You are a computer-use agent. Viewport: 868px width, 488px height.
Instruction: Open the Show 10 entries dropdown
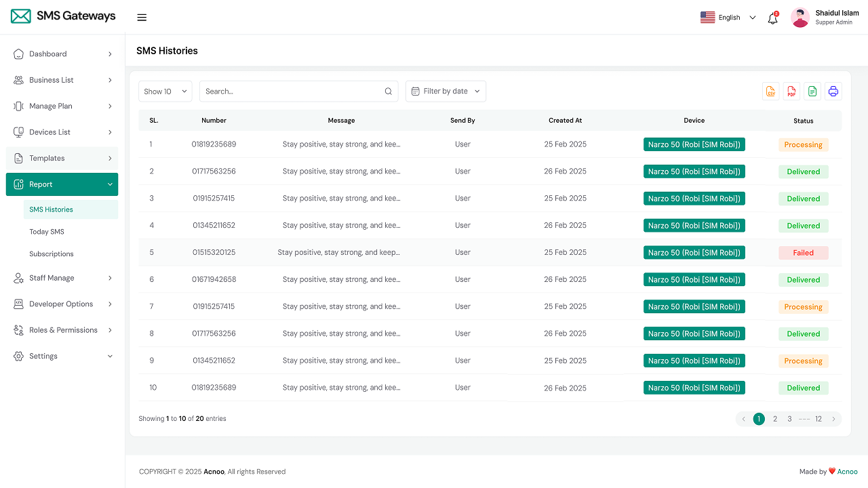click(165, 91)
